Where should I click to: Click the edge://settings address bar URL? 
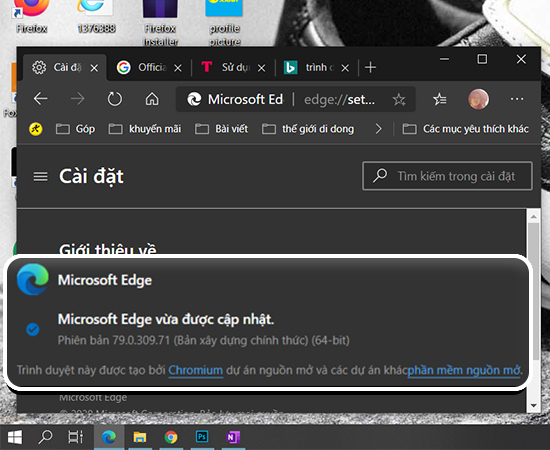pos(339,100)
